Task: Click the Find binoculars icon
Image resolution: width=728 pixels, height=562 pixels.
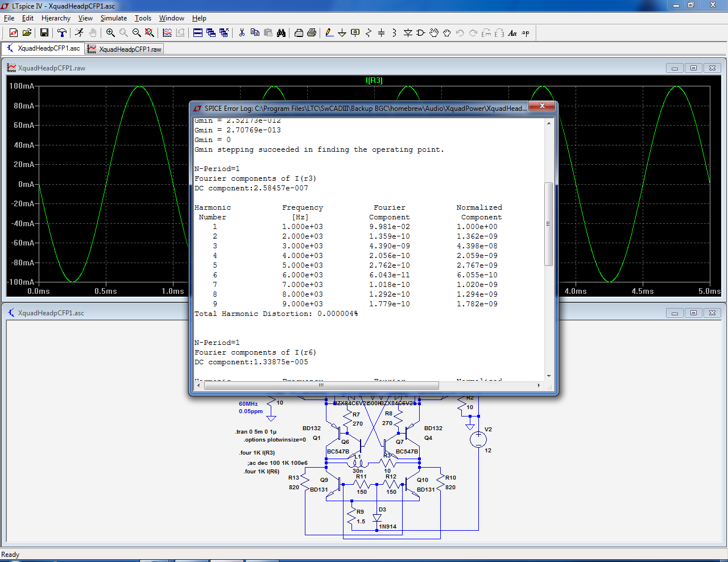Action: (x=281, y=33)
